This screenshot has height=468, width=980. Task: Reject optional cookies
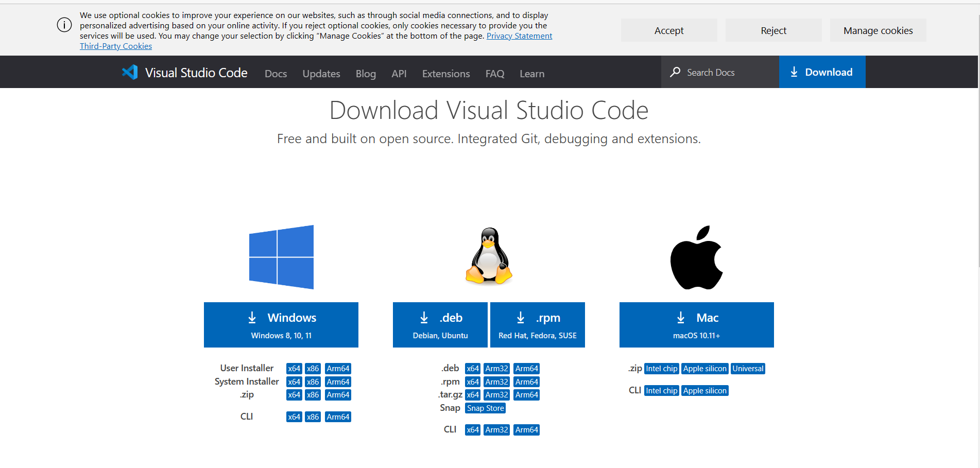[773, 30]
